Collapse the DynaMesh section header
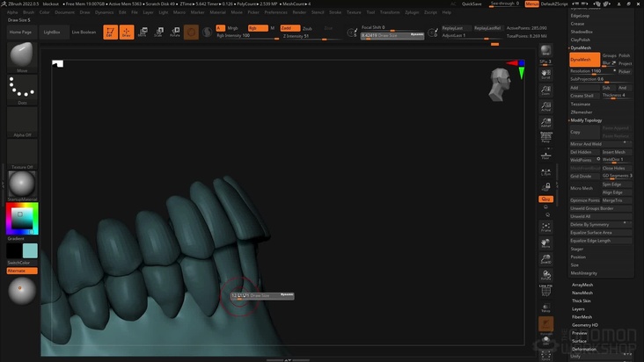 (581, 48)
